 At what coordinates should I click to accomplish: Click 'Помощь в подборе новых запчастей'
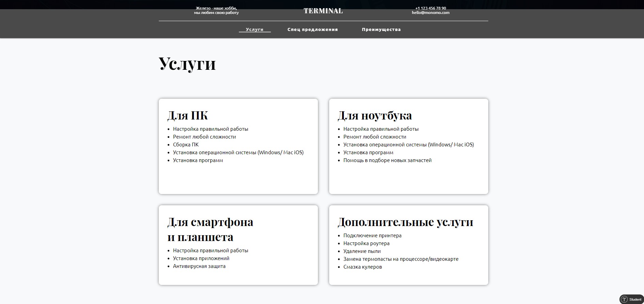tap(387, 160)
